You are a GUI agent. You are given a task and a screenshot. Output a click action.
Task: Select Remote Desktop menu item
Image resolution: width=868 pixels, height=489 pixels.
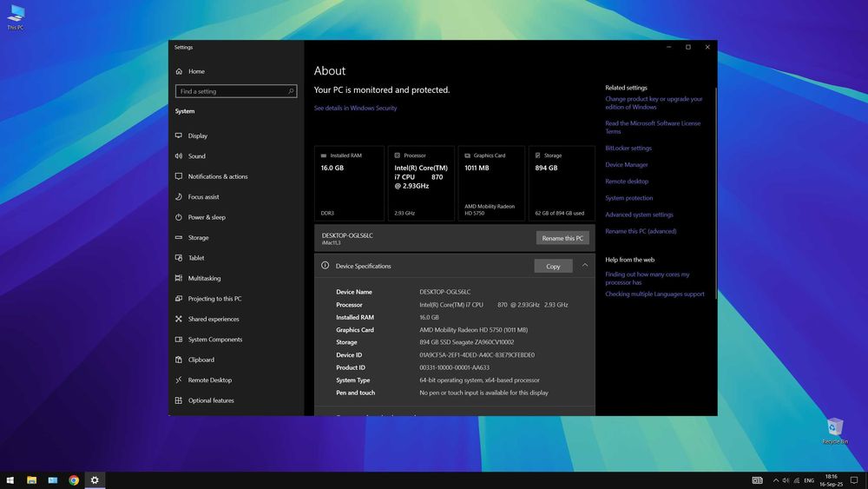click(209, 380)
